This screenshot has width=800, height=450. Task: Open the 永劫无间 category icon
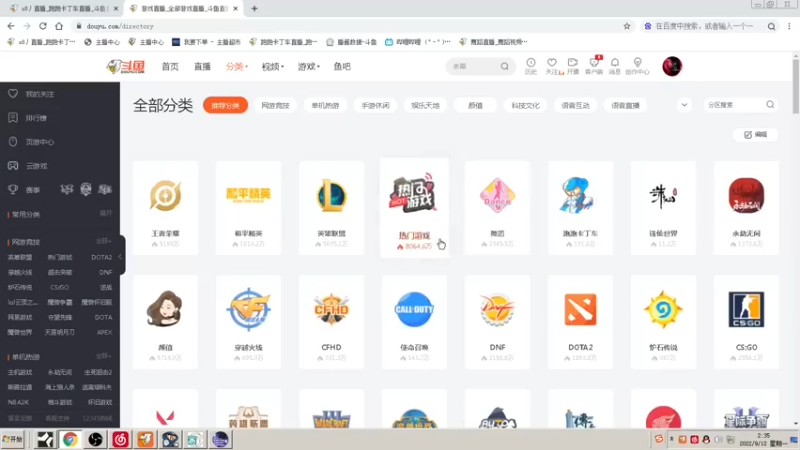click(x=746, y=195)
